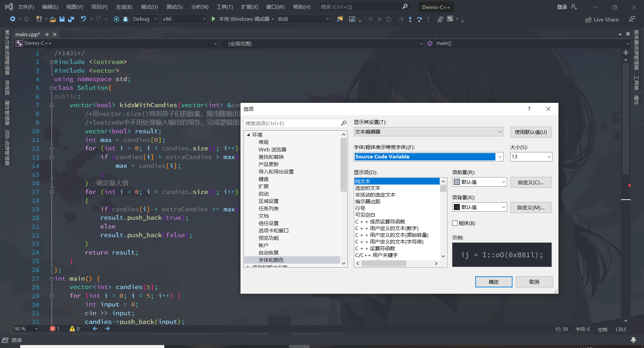Stop debugging with the square icon
644x348 pixels.
tap(379, 19)
